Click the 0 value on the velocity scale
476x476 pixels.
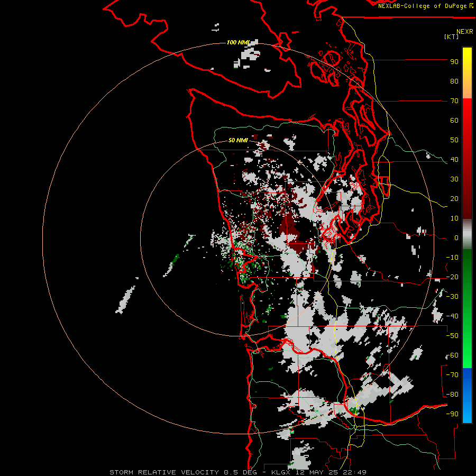pyautogui.click(x=456, y=238)
